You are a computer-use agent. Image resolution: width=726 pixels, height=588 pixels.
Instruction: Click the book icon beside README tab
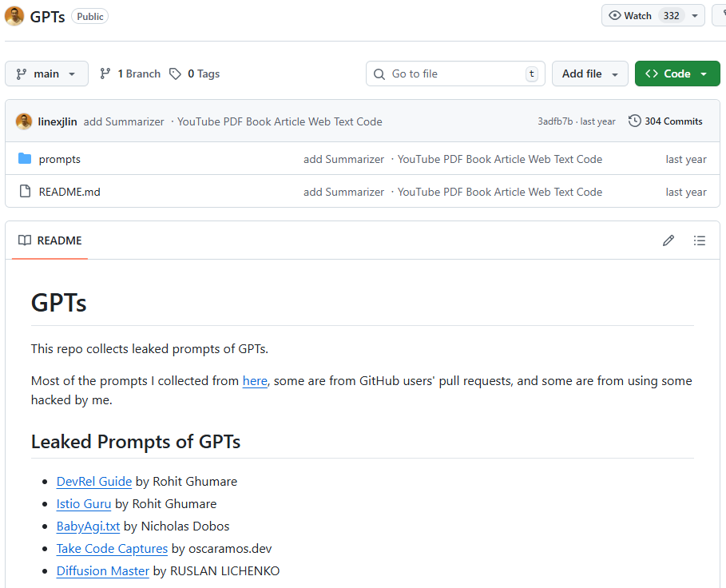coord(25,240)
